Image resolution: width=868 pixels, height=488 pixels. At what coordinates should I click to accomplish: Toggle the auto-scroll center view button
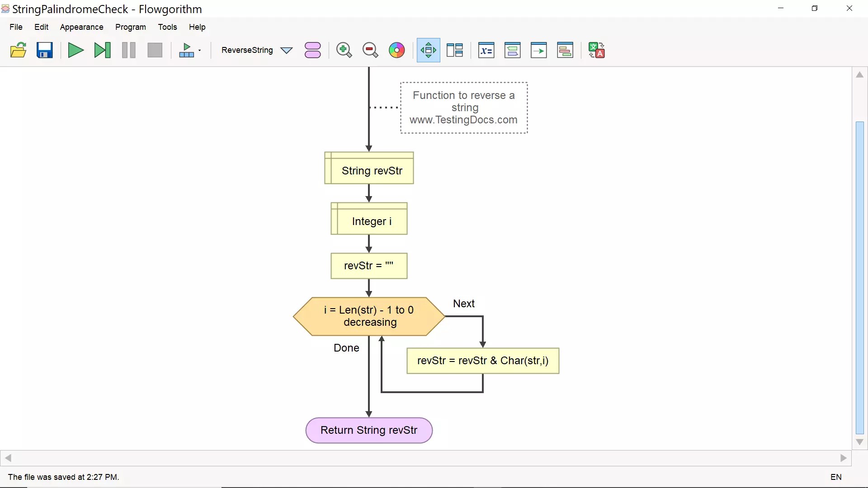(x=428, y=50)
